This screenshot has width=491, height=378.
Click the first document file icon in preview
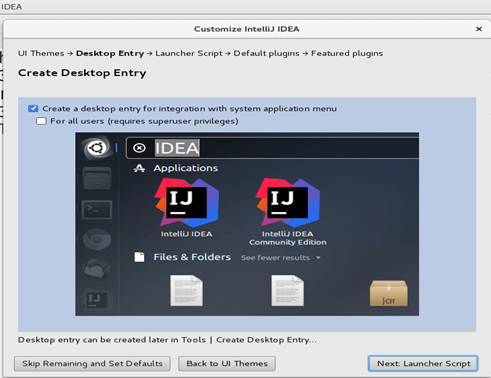coord(186,290)
